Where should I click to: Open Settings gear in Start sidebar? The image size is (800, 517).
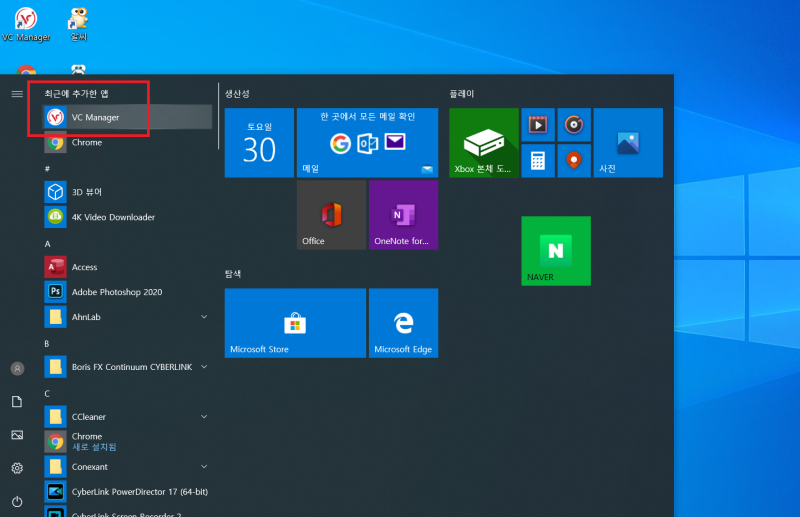pyautogui.click(x=17, y=468)
